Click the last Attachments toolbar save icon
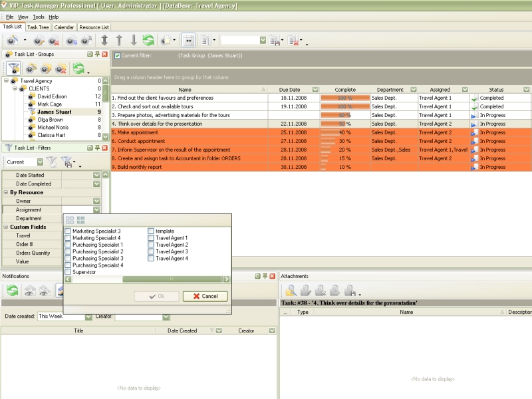Viewport: 532px width, 399px height. (x=350, y=291)
